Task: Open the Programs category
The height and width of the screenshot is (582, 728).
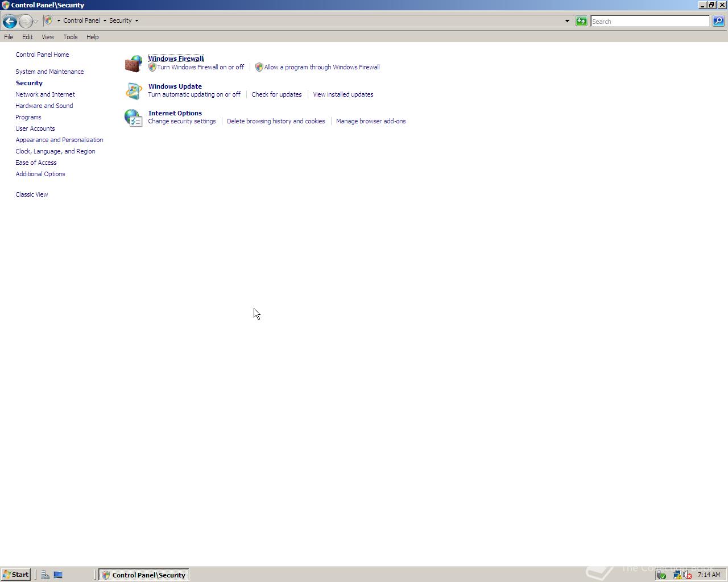Action: [28, 117]
